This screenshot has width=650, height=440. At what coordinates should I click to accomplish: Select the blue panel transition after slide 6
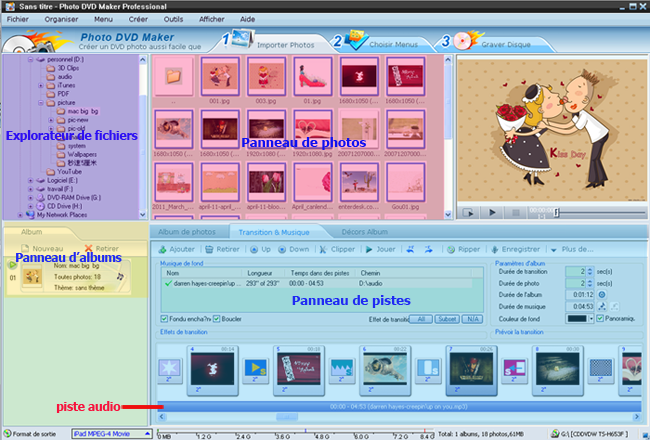428,369
